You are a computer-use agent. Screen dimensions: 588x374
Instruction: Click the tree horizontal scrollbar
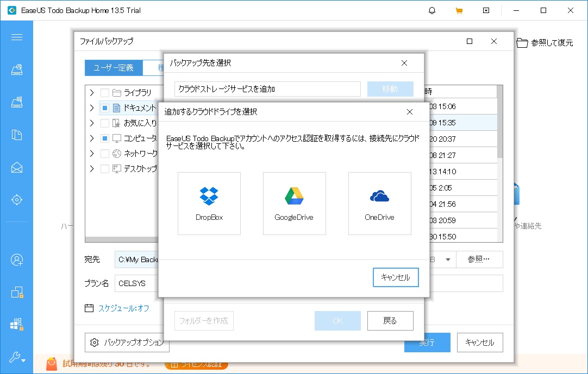point(122,239)
